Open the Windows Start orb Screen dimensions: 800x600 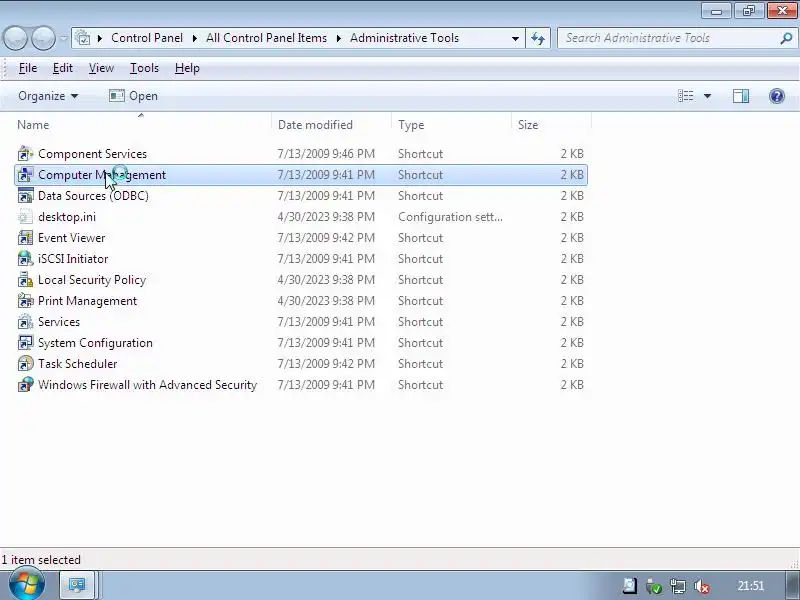(27, 584)
